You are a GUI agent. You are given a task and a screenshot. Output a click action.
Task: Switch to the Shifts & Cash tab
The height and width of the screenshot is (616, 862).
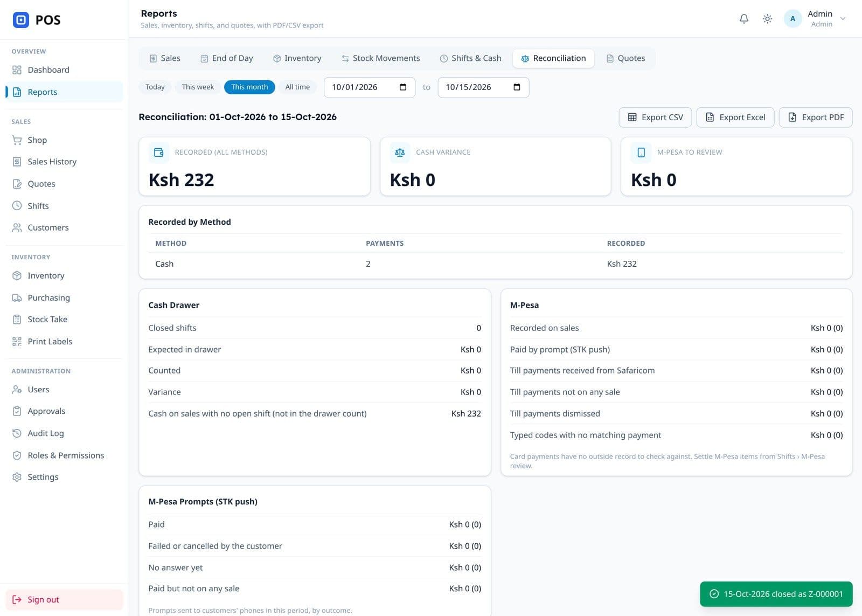click(470, 58)
